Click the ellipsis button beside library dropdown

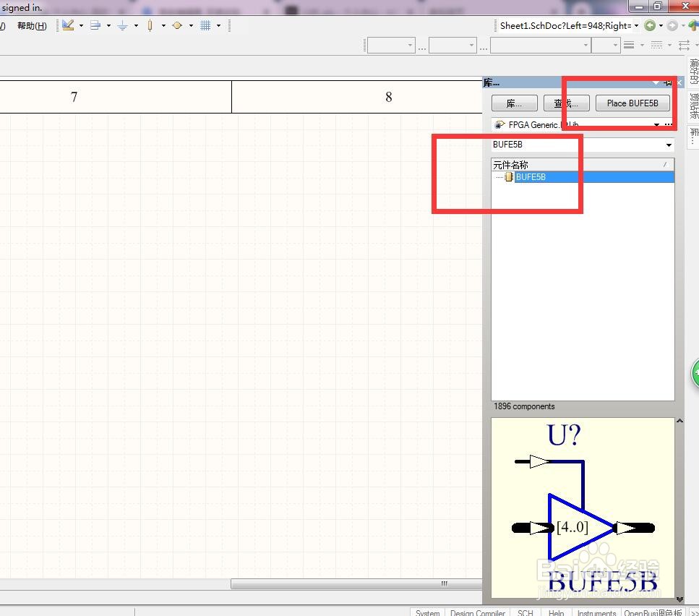[x=668, y=125]
